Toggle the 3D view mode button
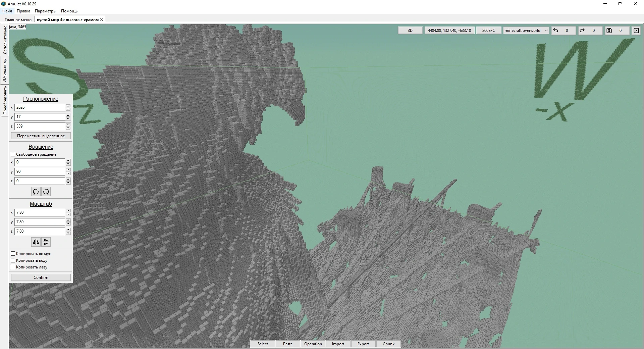 410,31
